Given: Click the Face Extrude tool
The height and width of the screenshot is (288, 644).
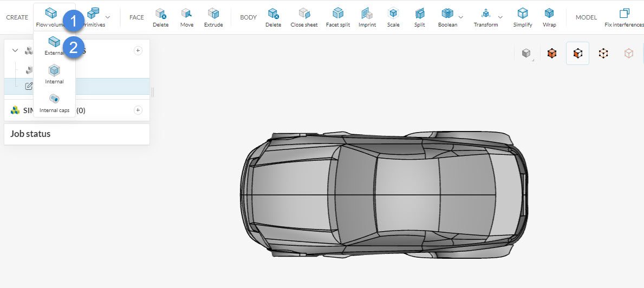Looking at the screenshot, I should [x=213, y=17].
